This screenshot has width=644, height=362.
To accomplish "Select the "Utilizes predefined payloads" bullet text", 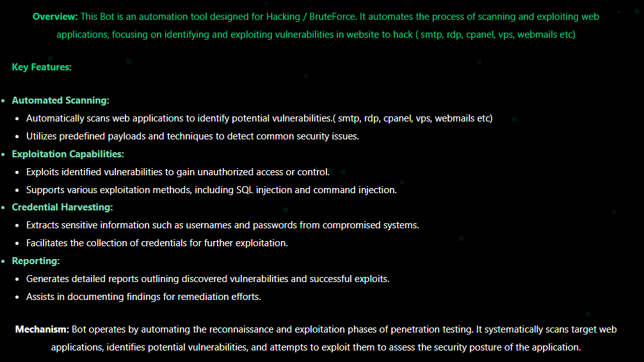I will tap(192, 136).
